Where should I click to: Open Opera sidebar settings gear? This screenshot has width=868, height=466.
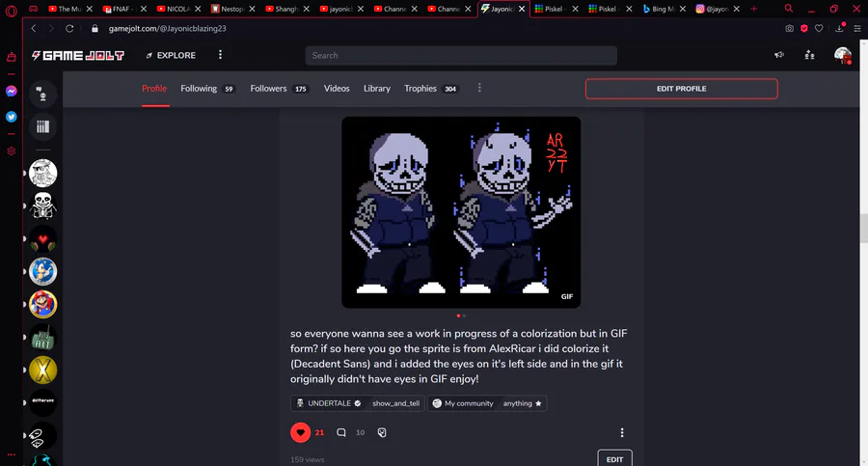coord(11,151)
